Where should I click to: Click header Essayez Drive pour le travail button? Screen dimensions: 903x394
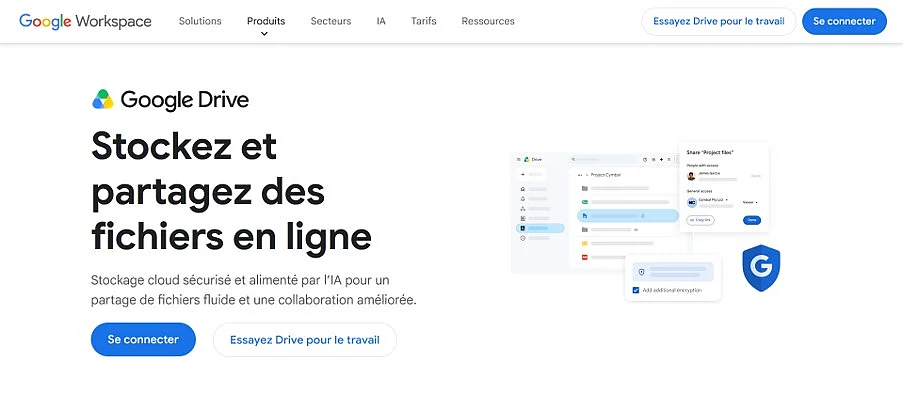click(x=719, y=21)
